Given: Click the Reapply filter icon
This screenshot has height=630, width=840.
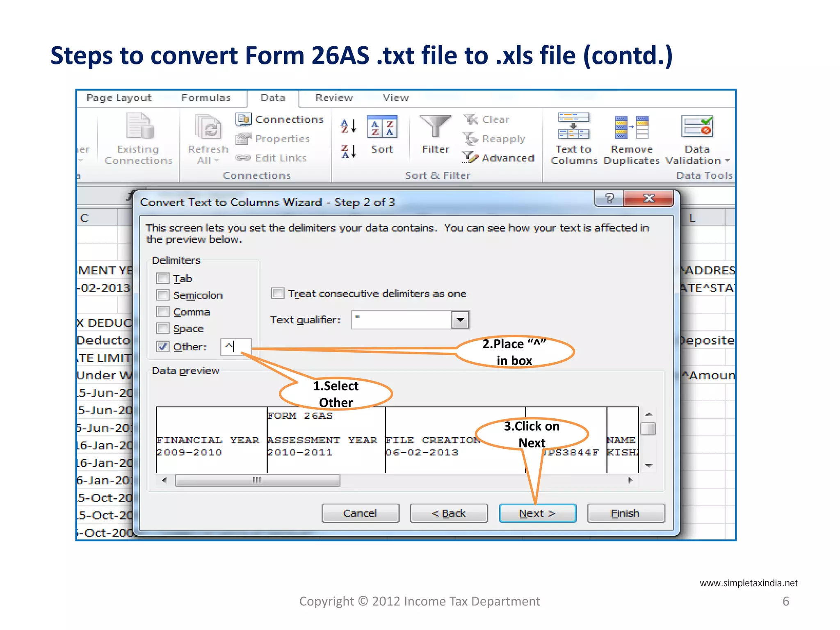Looking at the screenshot, I should [470, 139].
